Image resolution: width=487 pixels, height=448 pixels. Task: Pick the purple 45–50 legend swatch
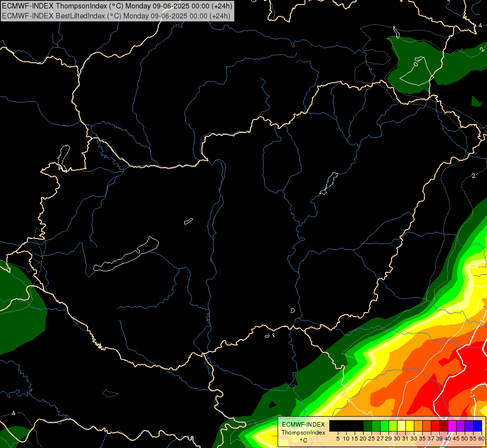461,426
